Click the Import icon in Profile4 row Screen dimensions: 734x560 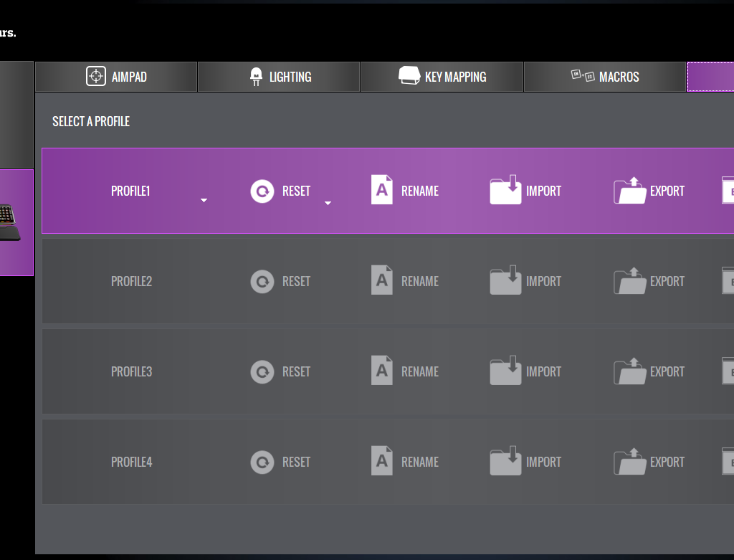pos(505,461)
